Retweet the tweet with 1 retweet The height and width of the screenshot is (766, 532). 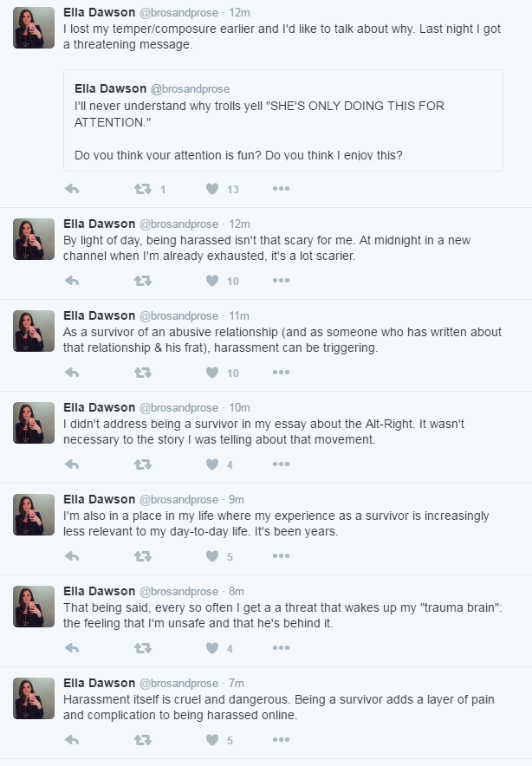pyautogui.click(x=143, y=189)
